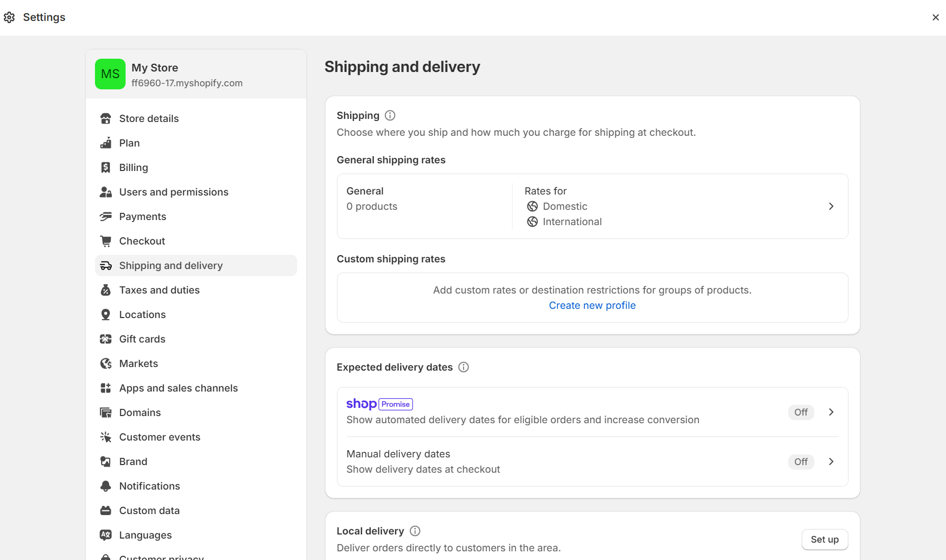The height and width of the screenshot is (560, 946).
Task: Click the Create new profile link
Action: pyautogui.click(x=592, y=305)
